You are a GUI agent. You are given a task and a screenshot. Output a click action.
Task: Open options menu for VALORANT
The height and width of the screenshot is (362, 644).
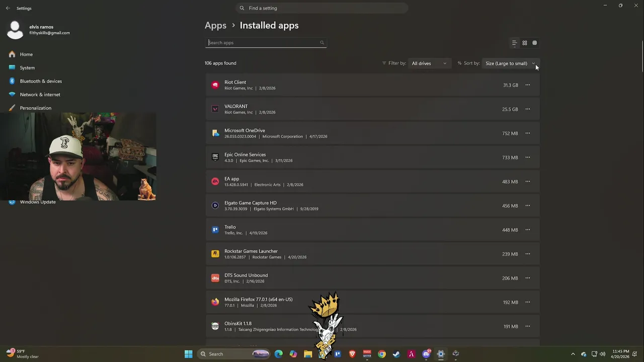coord(528,109)
